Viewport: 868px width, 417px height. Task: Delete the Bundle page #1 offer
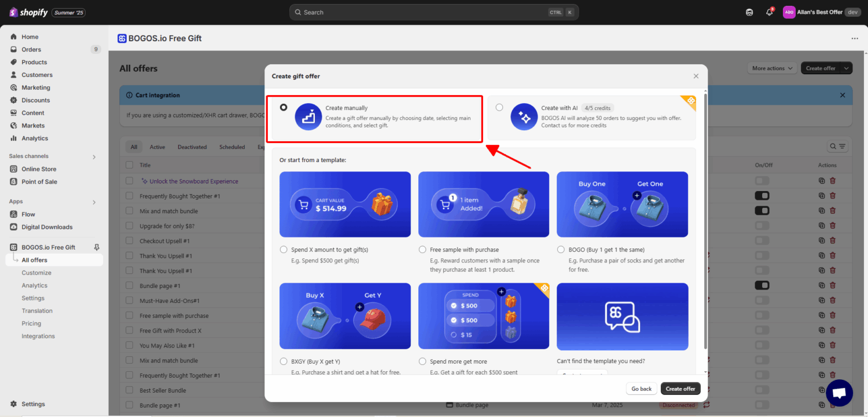pos(833,286)
